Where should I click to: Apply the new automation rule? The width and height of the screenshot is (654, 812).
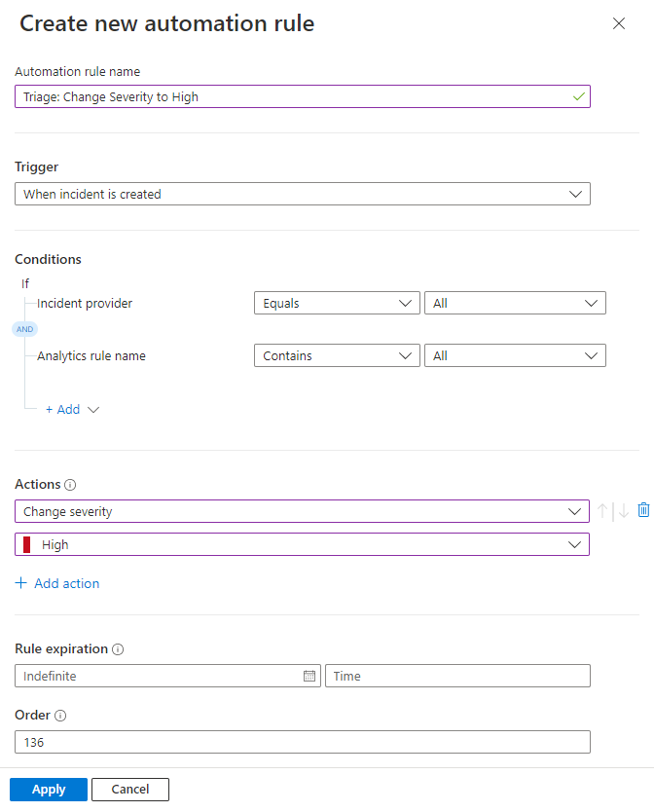48,790
